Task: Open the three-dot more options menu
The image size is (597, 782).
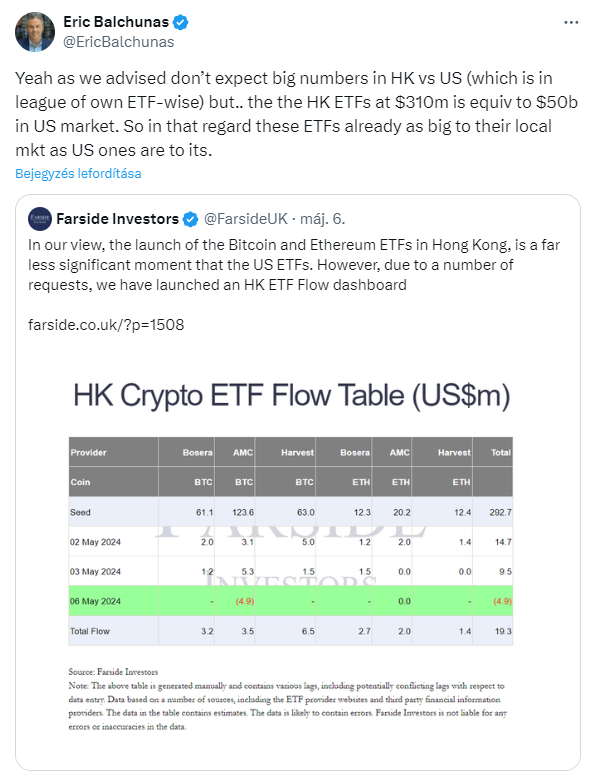Action: point(571,22)
